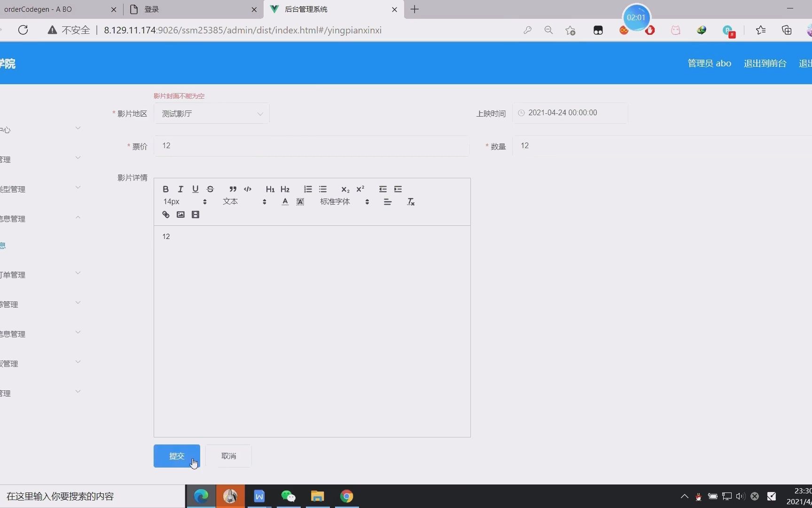This screenshot has width=812, height=508.
Task: Insert a hyperlink in the editor
Action: coord(166,214)
